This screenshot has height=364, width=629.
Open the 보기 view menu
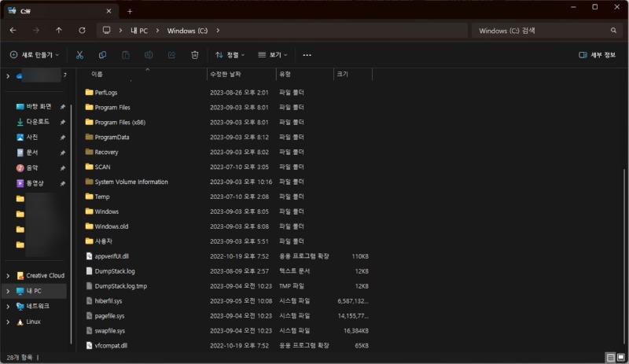pos(272,55)
